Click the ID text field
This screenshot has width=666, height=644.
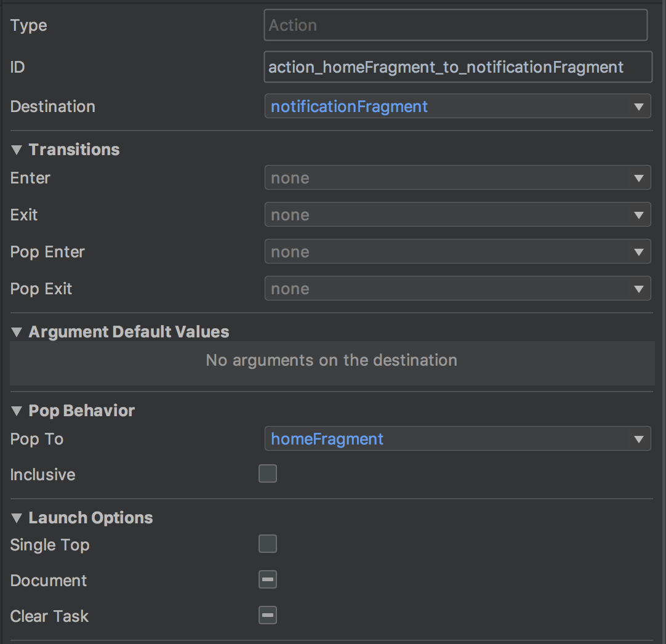tap(457, 67)
